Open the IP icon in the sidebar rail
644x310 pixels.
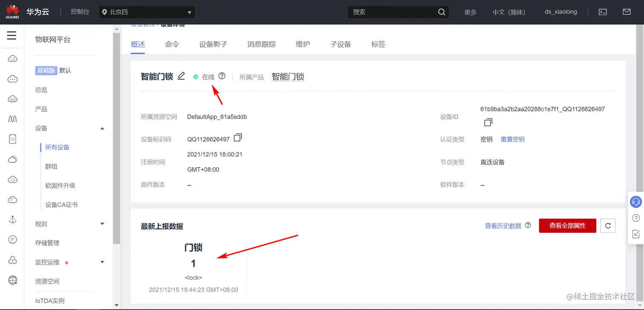13,240
